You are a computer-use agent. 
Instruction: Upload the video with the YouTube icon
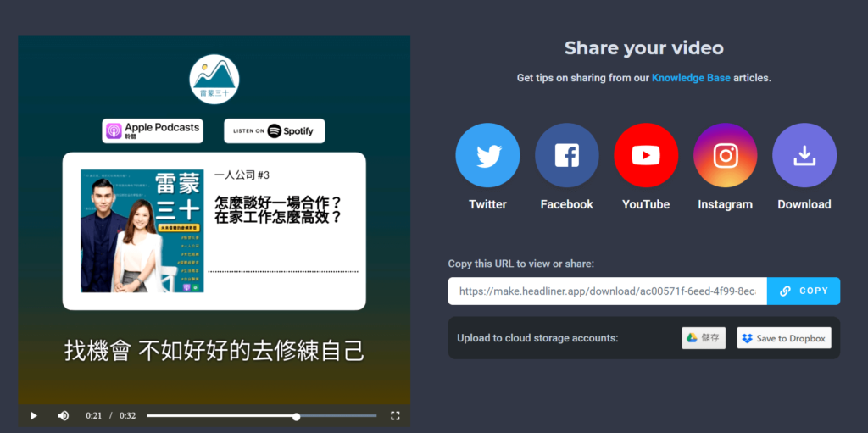(x=646, y=156)
